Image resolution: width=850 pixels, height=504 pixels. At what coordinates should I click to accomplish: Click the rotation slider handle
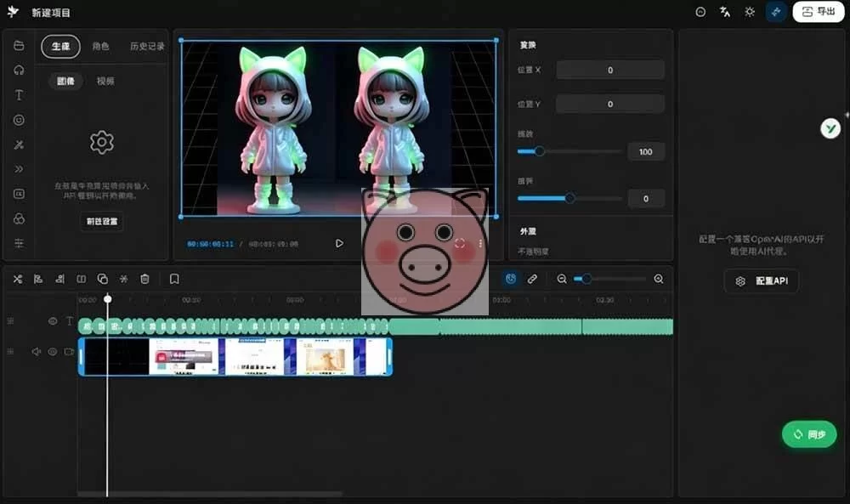[569, 198]
